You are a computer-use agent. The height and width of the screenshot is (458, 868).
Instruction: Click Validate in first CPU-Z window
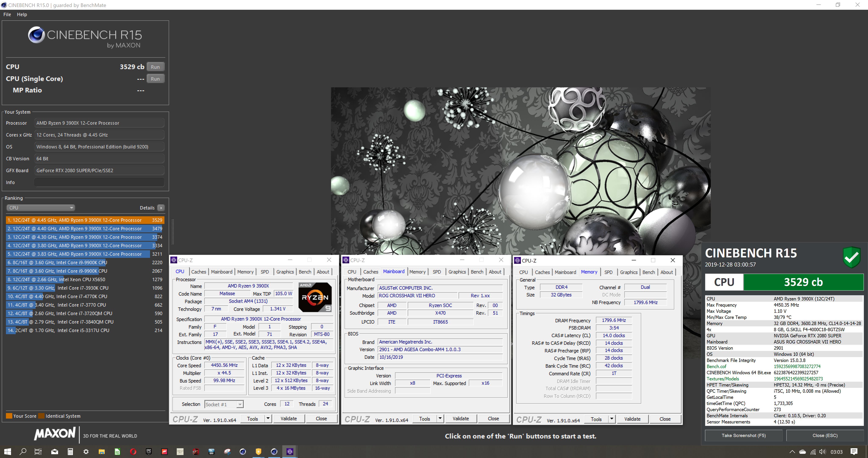point(289,419)
